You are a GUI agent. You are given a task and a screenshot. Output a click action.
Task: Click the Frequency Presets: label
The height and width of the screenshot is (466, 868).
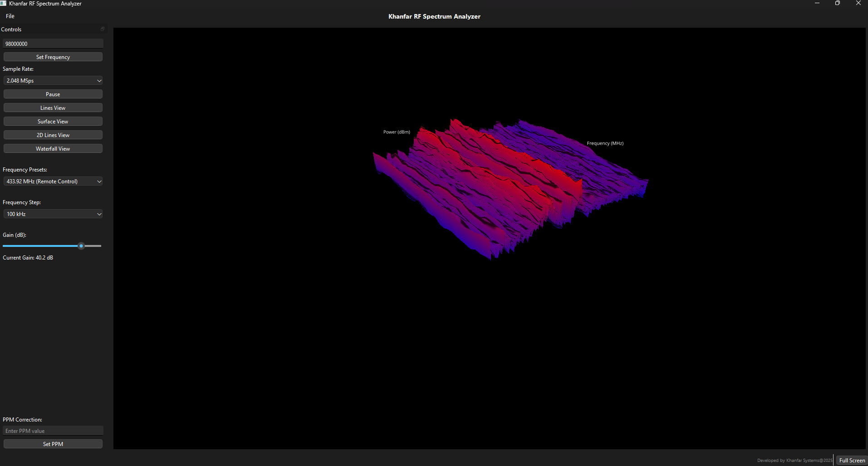pos(25,170)
